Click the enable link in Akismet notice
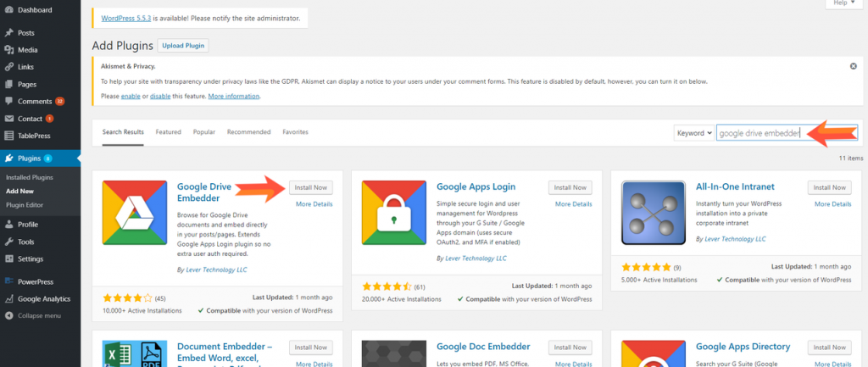Viewport: 868px width, 367px height. pos(131,96)
